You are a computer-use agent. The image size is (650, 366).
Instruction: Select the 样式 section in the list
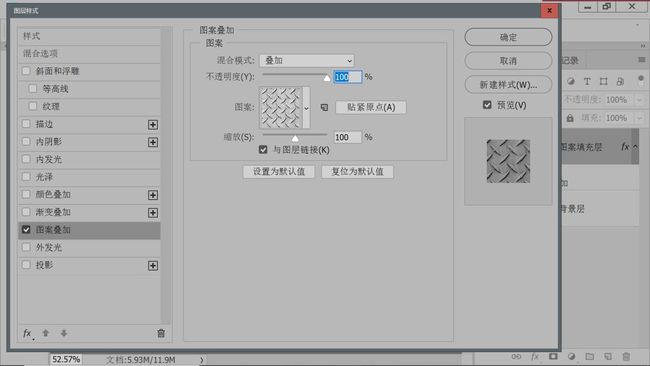pyautogui.click(x=89, y=36)
